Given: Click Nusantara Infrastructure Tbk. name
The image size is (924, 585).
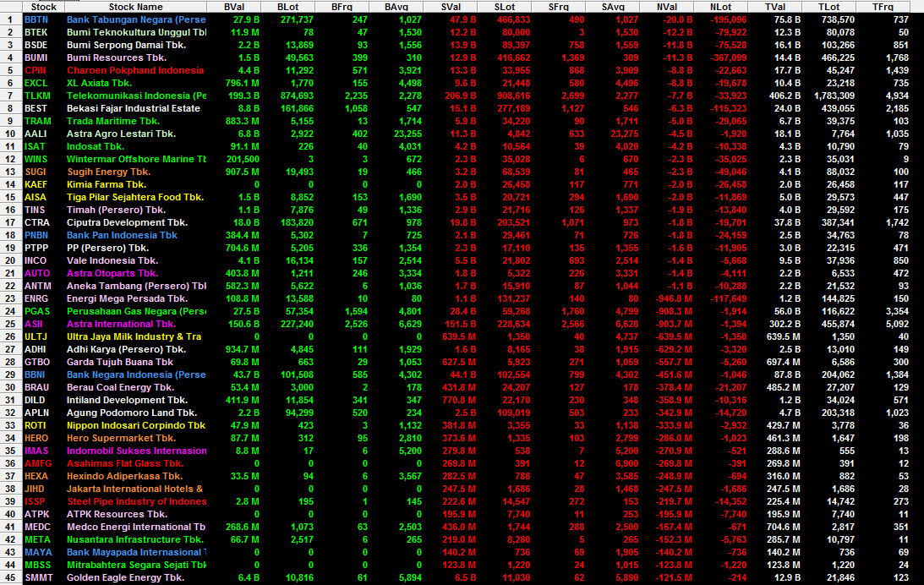Looking at the screenshot, I should pyautogui.click(x=135, y=539).
